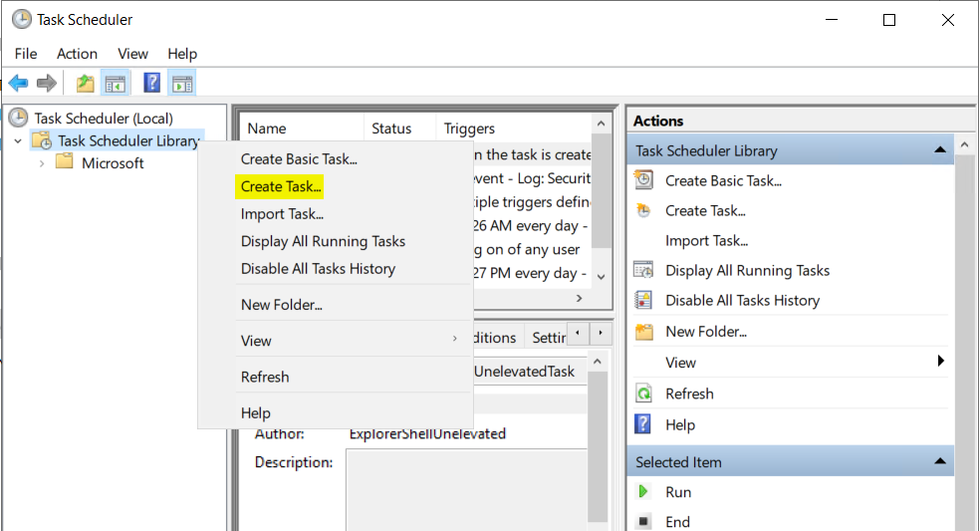Screen dimensions: 980x531
Task: Open the View submenu arrow in Actions pane
Action: (940, 361)
